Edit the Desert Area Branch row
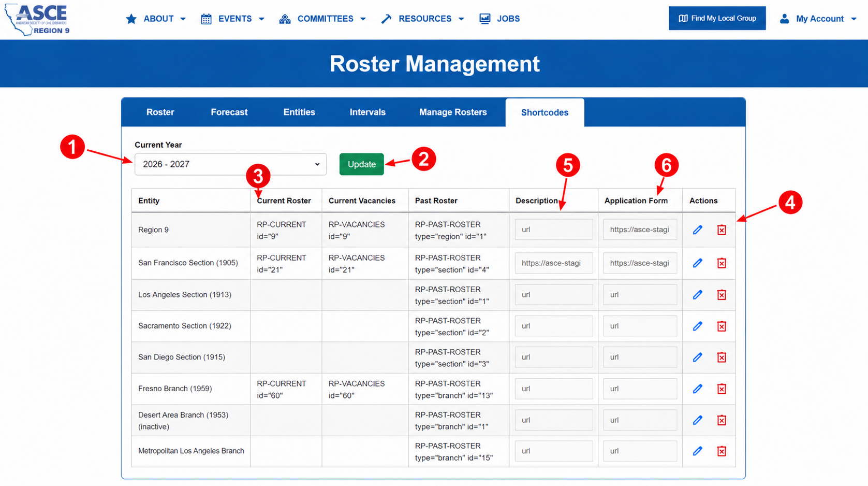The height and width of the screenshot is (486, 868). coord(697,420)
